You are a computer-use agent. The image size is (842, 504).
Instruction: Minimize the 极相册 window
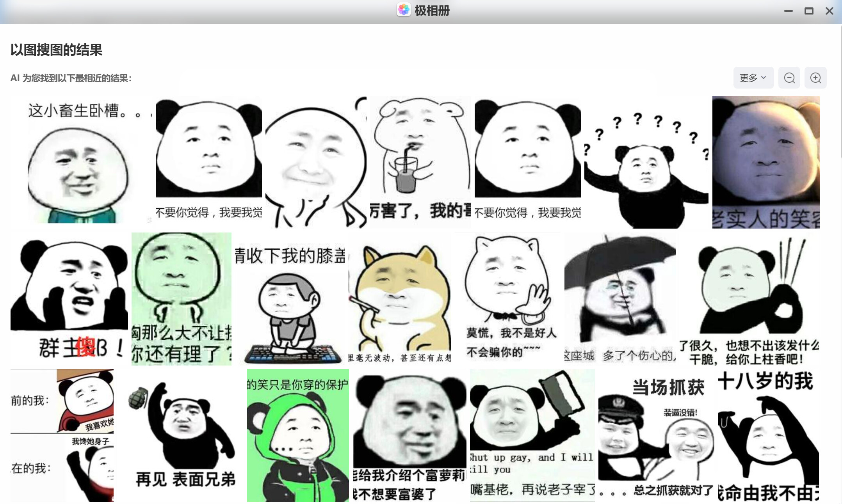click(788, 11)
